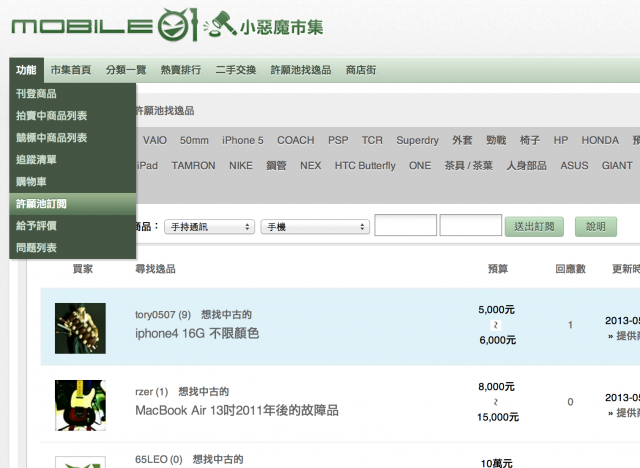
Task: Click the 勁戰 keyword tag
Action: [496, 140]
